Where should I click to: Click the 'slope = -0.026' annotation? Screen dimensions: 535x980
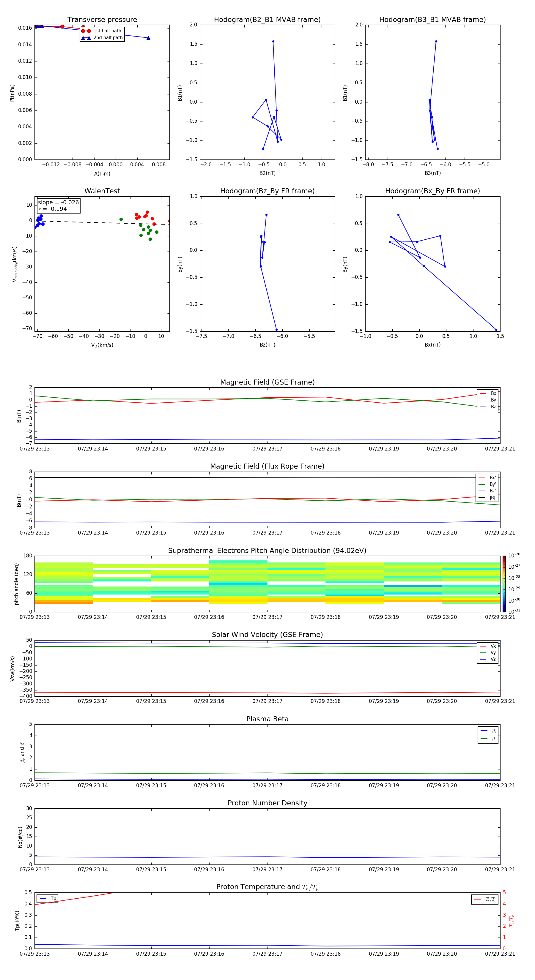coord(58,203)
